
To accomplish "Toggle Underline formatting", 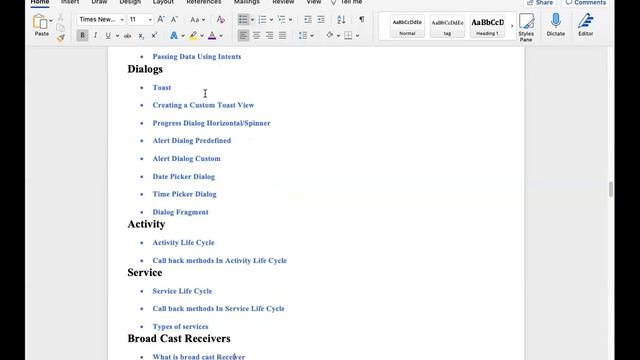I will [108, 36].
